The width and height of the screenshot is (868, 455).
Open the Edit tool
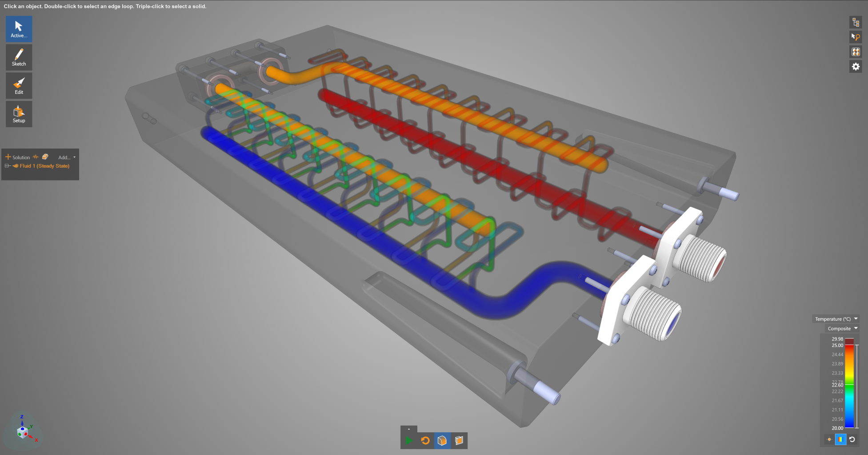(19, 86)
